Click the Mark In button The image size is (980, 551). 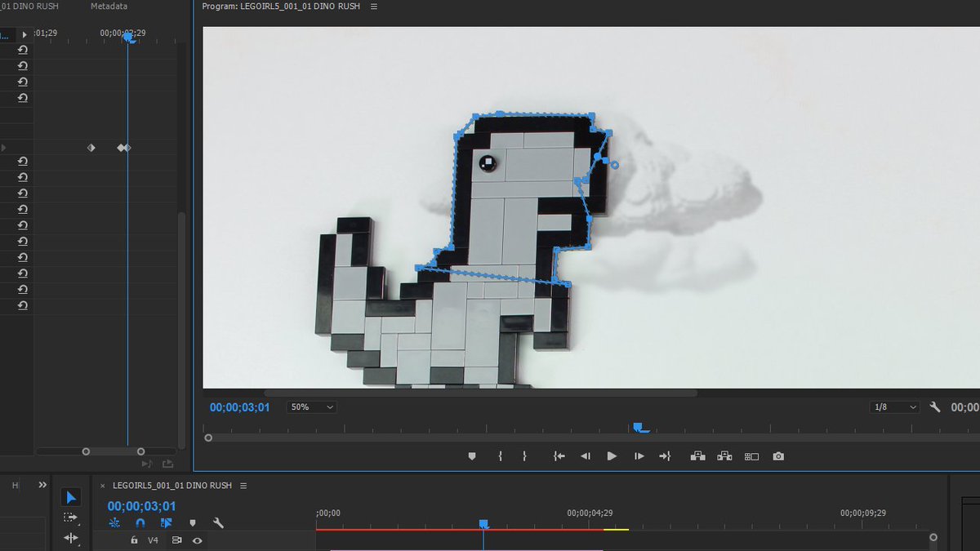click(x=500, y=456)
